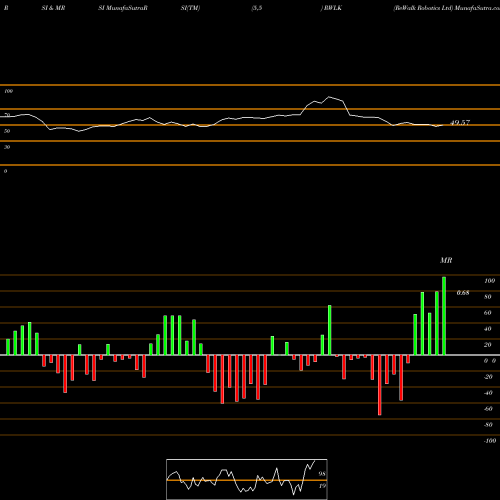Click the '0 0' label on MR axis
The height and width of the screenshot is (500, 500).
(490, 361)
